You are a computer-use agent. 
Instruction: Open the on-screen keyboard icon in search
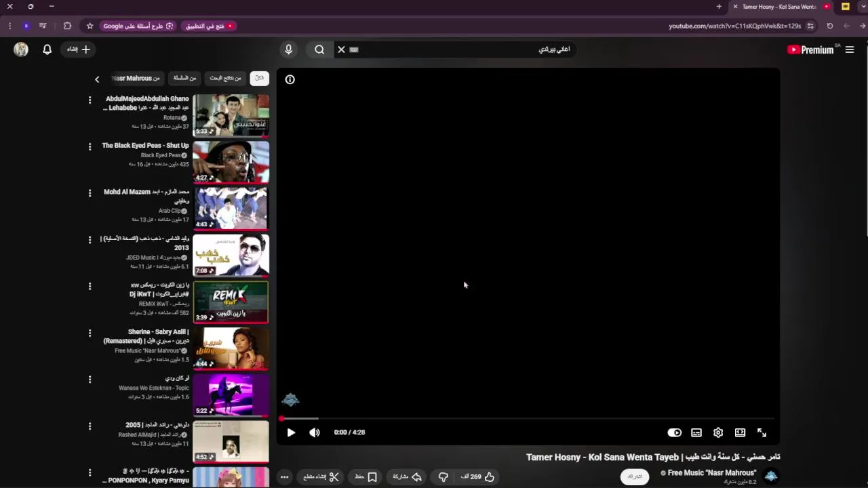tap(354, 49)
